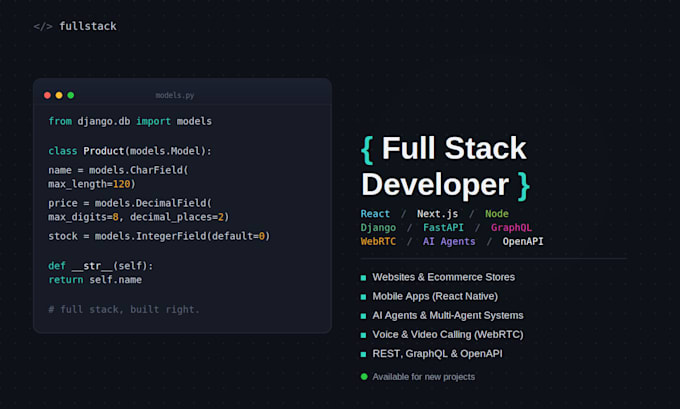Click the 'max_digits=8, decimal_places=2)' line
The height and width of the screenshot is (409, 680).
[139, 217]
